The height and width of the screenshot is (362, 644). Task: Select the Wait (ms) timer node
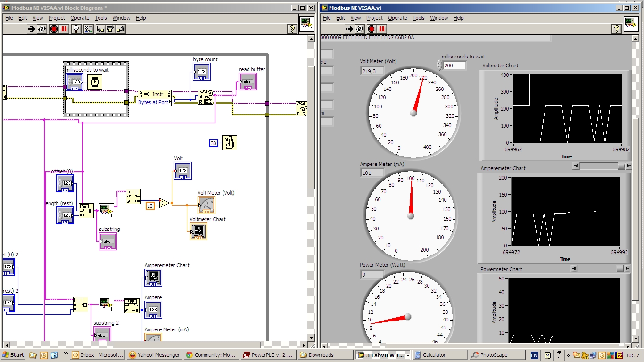pos(95,82)
